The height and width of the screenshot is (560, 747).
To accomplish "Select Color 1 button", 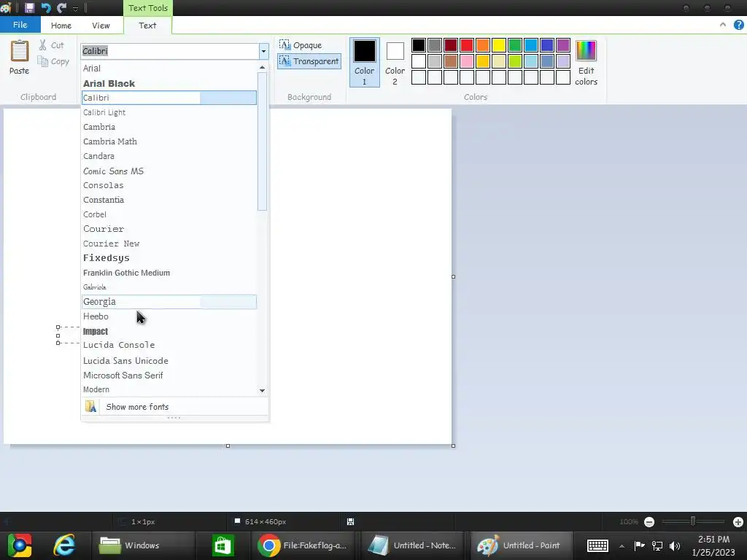I will tap(365, 63).
